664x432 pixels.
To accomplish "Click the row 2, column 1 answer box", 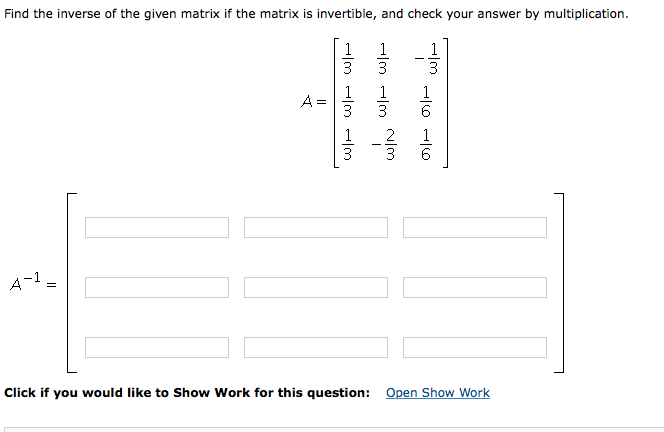I will pyautogui.click(x=157, y=287).
